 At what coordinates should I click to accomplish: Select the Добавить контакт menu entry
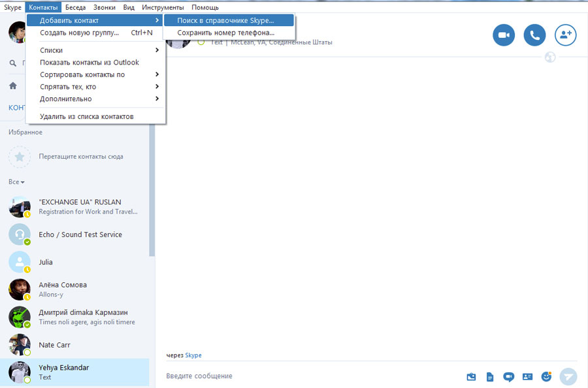pos(95,20)
